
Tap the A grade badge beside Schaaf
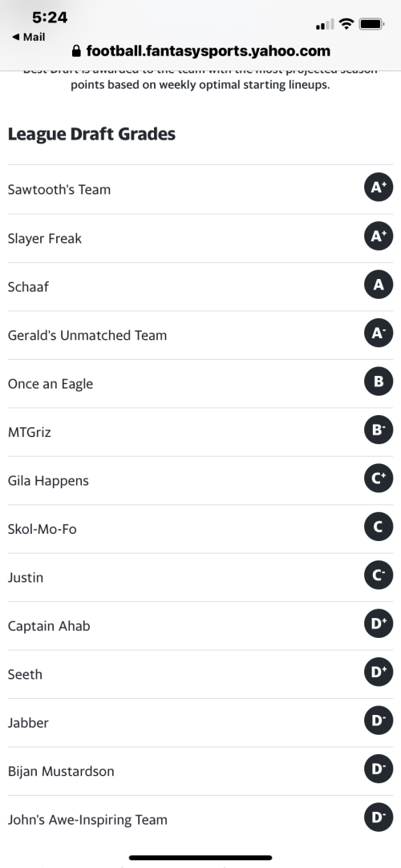[x=379, y=285]
